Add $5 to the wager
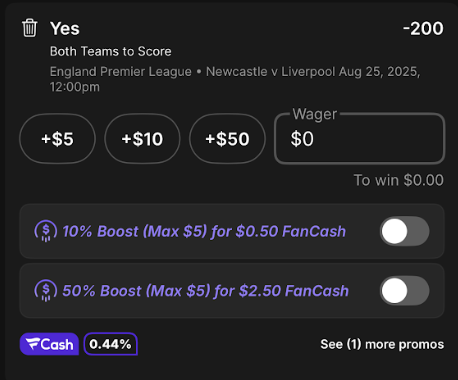458x380 pixels. [x=57, y=139]
